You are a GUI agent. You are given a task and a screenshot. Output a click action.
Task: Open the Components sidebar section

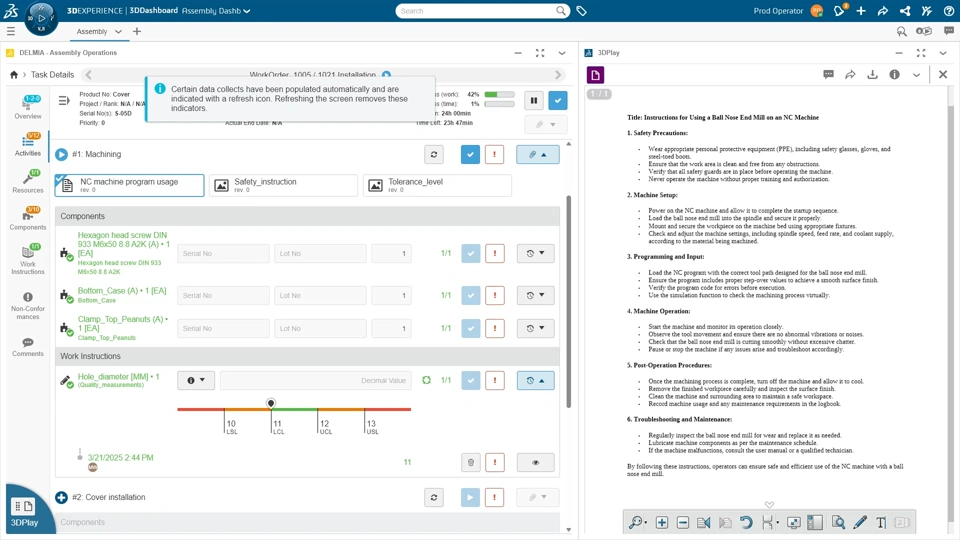point(28,219)
